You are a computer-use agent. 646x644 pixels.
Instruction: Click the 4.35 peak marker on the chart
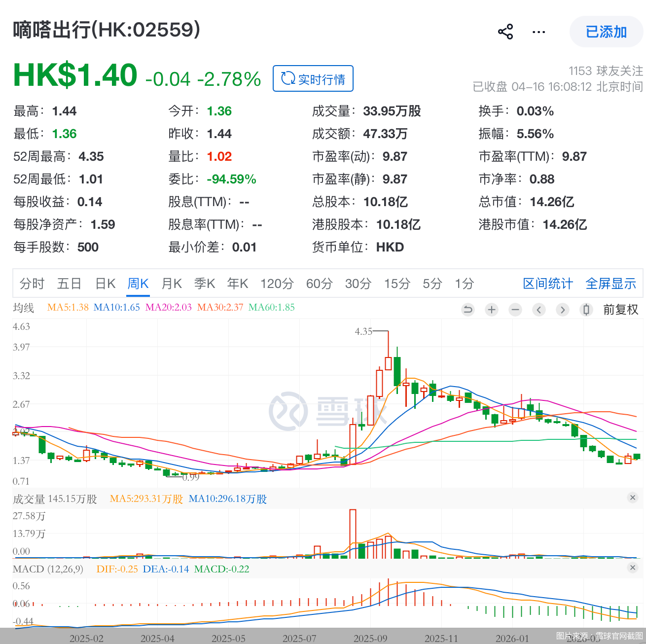tap(364, 331)
